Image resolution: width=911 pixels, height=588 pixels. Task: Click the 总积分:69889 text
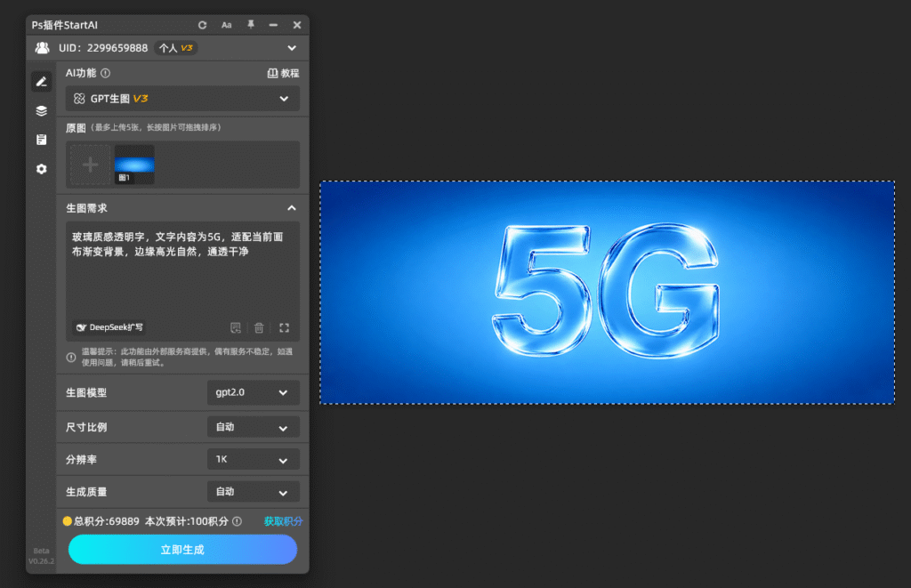[x=107, y=521]
